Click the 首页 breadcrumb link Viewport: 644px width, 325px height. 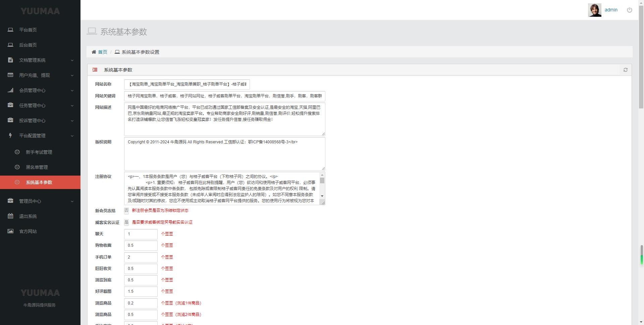(103, 52)
